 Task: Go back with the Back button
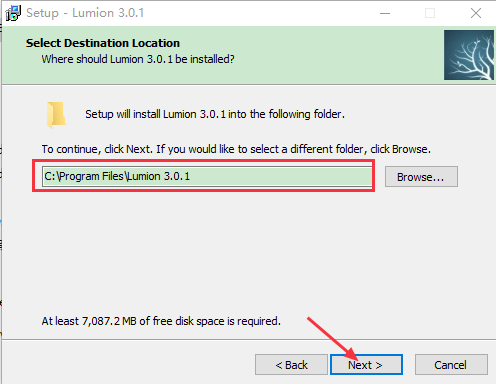pos(291,365)
